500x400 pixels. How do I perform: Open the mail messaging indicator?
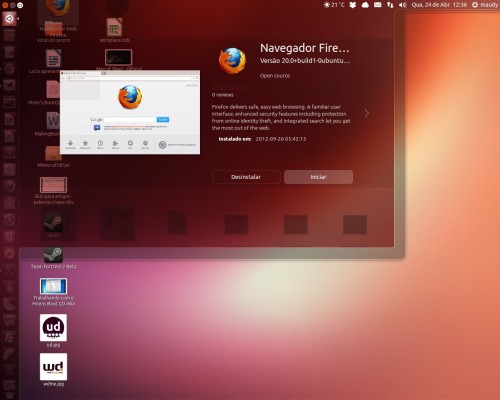pyautogui.click(x=378, y=5)
